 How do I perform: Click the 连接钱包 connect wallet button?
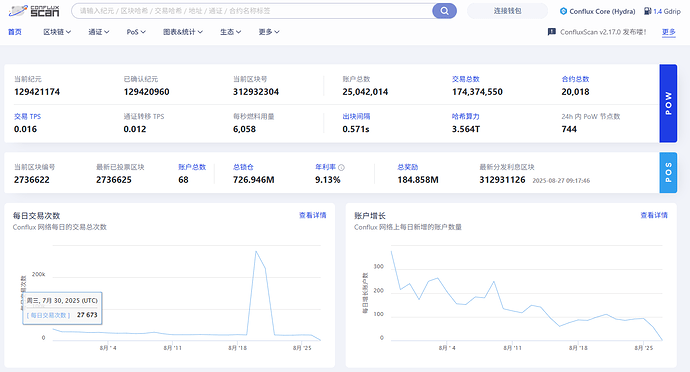coord(507,11)
